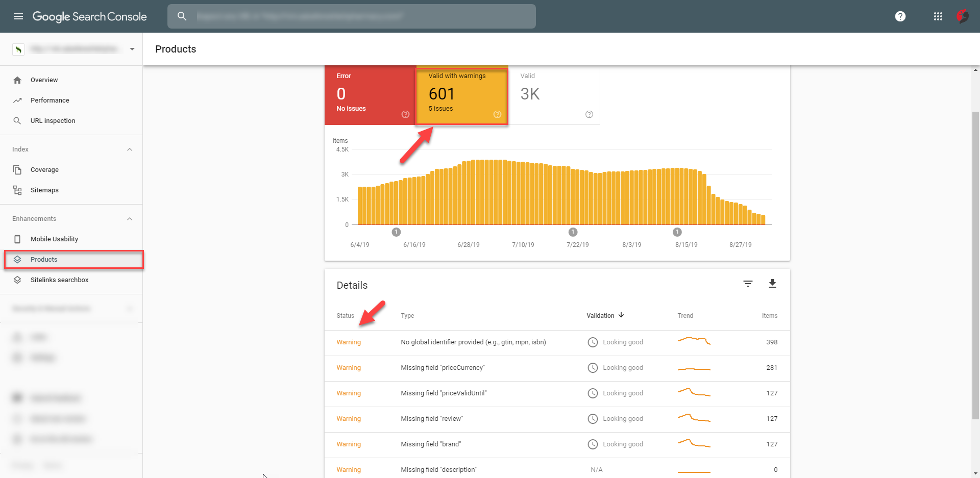Toggle the Valid with warnings card

coord(461,94)
